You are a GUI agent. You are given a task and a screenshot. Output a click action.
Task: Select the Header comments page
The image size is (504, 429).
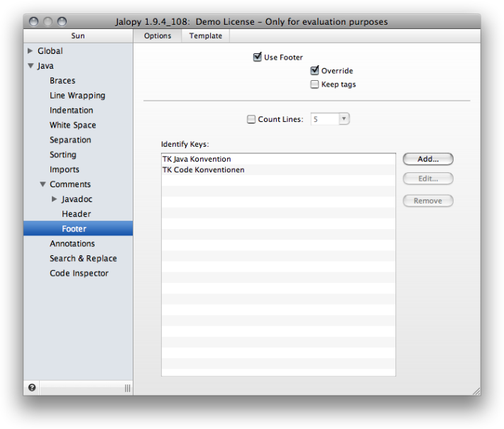click(x=77, y=214)
